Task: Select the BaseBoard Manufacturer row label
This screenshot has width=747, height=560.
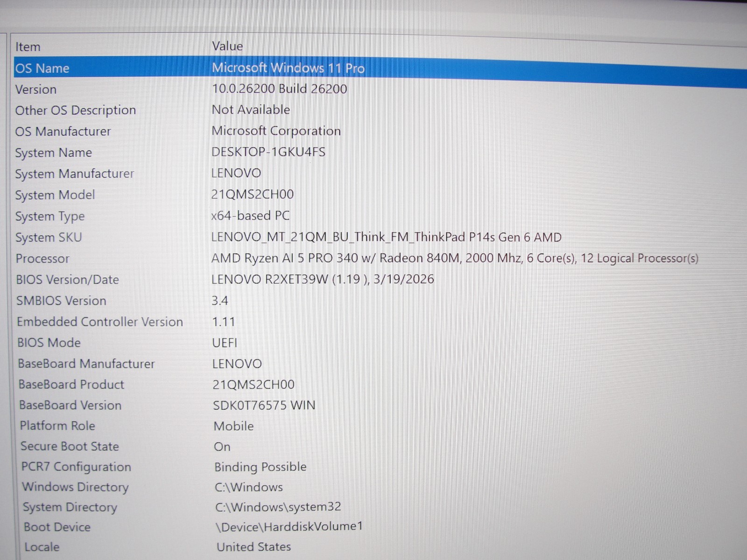Action: (86, 364)
